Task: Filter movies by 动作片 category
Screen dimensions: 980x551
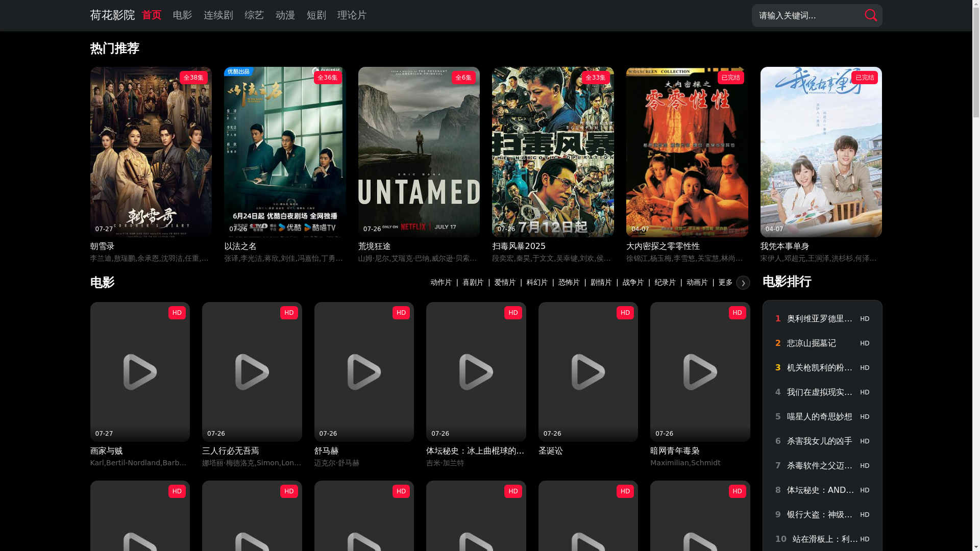Action: (441, 283)
